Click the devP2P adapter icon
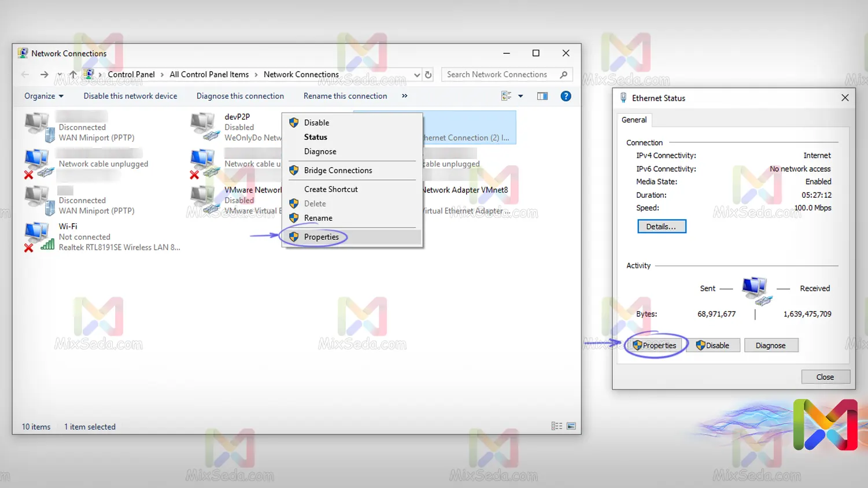This screenshot has height=488, width=868. 205,127
